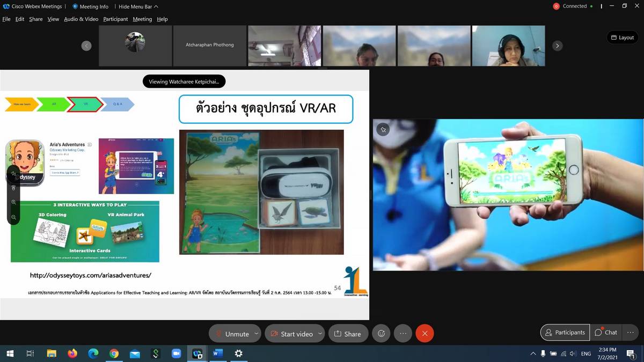Open the Participant menu
Viewport: 644px width, 362px height.
115,19
